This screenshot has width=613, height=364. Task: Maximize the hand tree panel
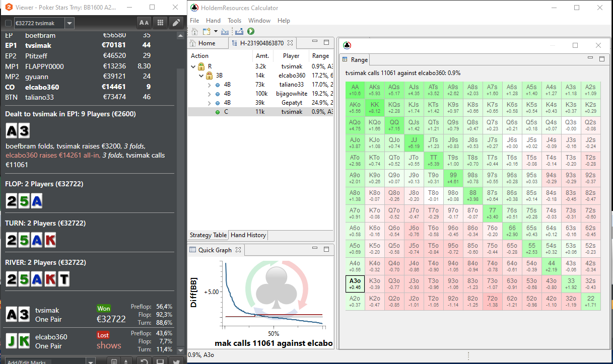pos(326,42)
